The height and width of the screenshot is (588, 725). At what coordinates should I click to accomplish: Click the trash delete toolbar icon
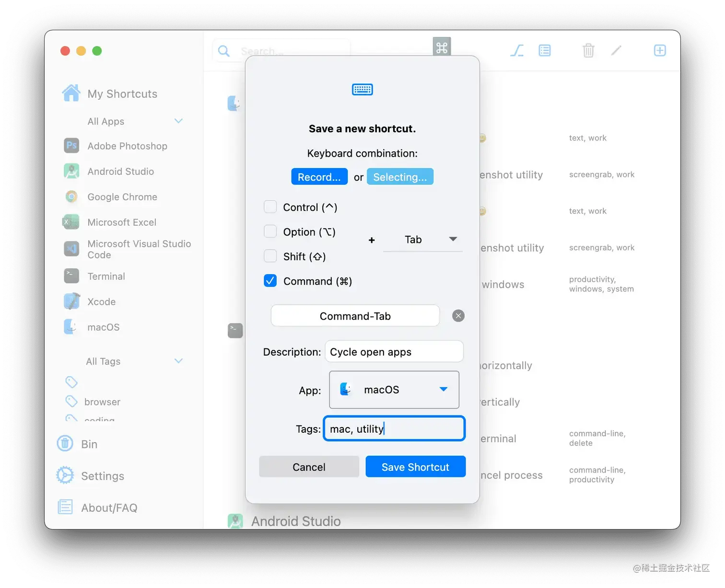(588, 50)
